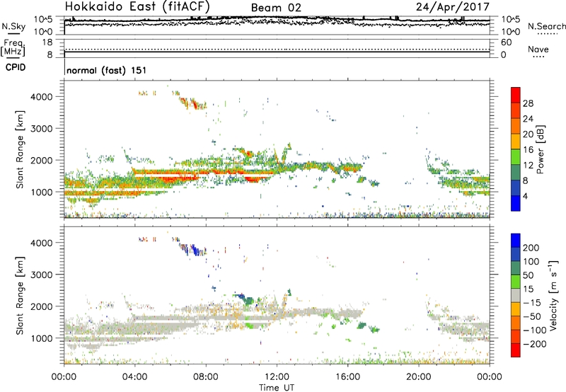Click the '200' tick on velocity color bar
This screenshot has height=392, width=566.
coord(531,248)
